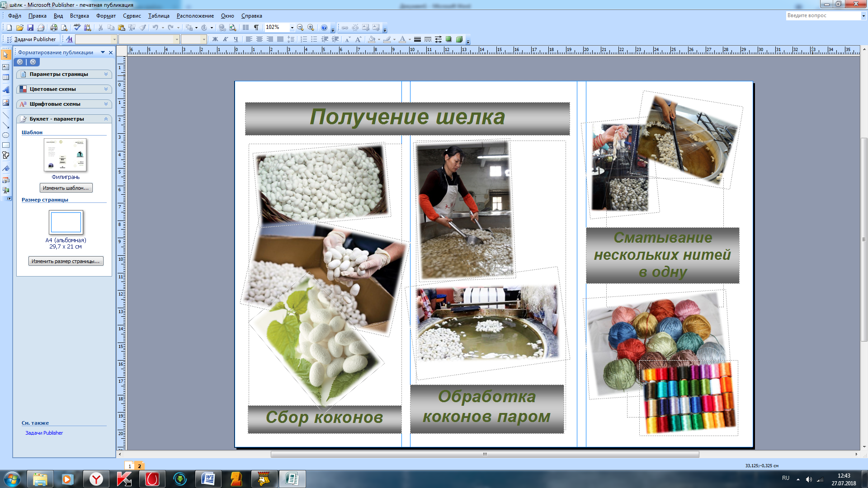Select the Picture Frame tool

(6, 103)
